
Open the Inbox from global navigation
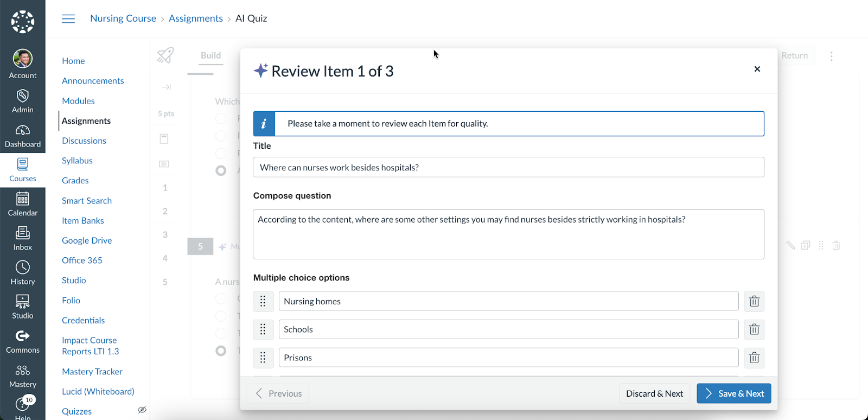(x=23, y=239)
